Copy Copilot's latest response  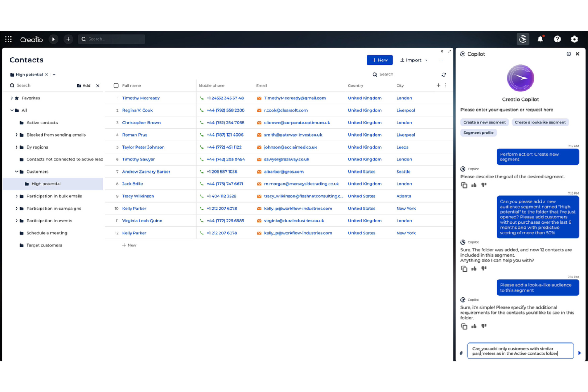[464, 326]
